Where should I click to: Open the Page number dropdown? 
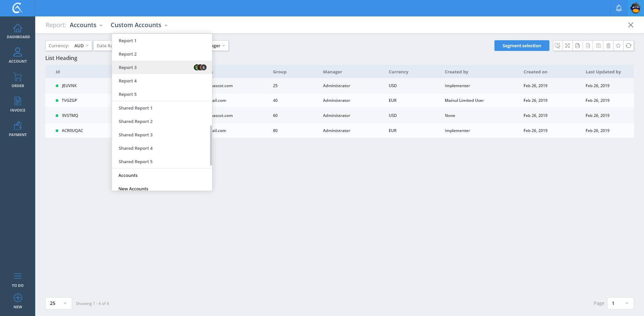[620, 303]
